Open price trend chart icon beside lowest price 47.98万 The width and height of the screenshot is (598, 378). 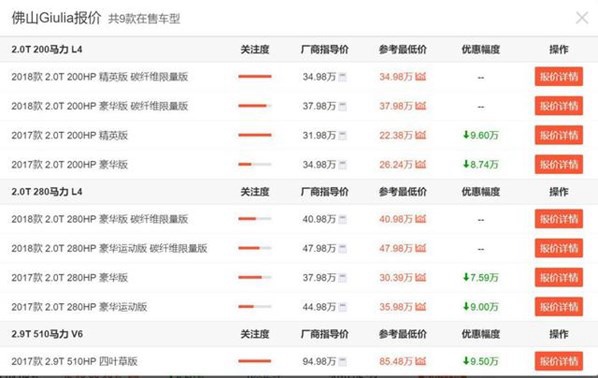tap(420, 248)
